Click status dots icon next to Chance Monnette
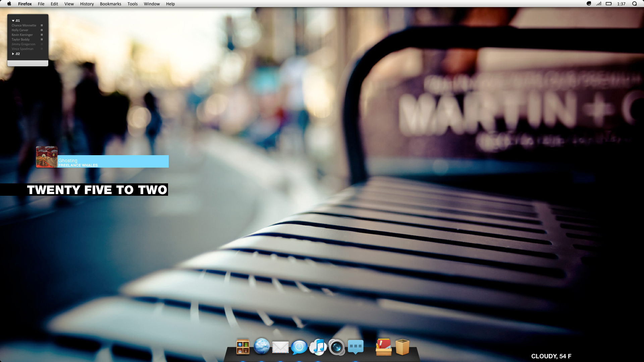The image size is (644, 362). 42,25
